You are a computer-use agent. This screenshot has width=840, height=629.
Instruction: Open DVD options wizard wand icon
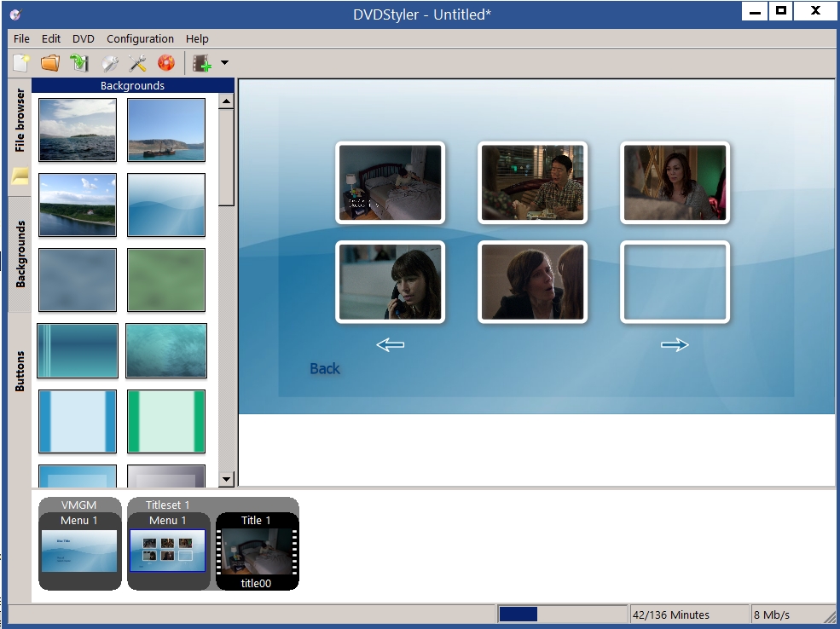[x=109, y=63]
